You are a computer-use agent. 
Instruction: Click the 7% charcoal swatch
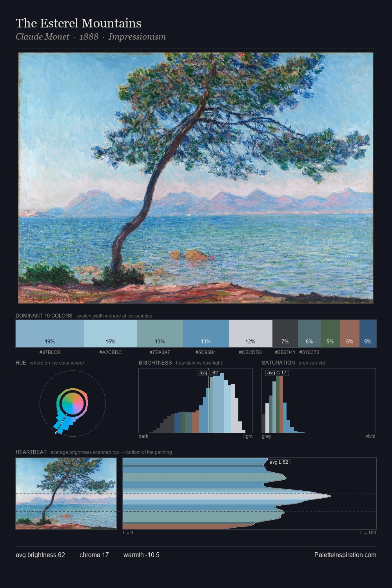tap(285, 334)
